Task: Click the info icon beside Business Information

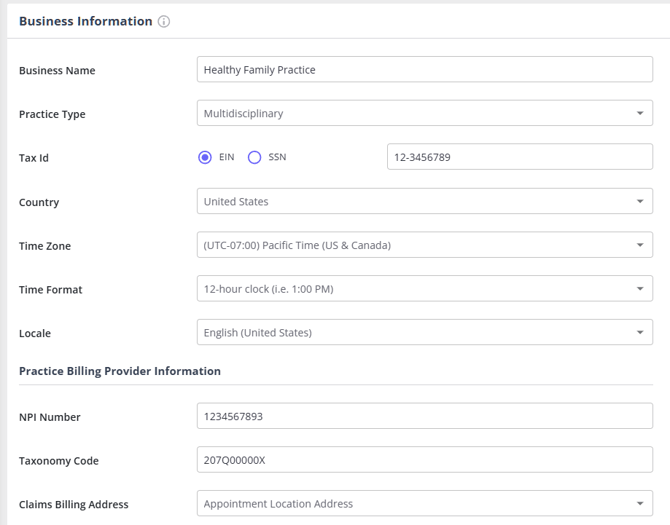Action: click(164, 22)
